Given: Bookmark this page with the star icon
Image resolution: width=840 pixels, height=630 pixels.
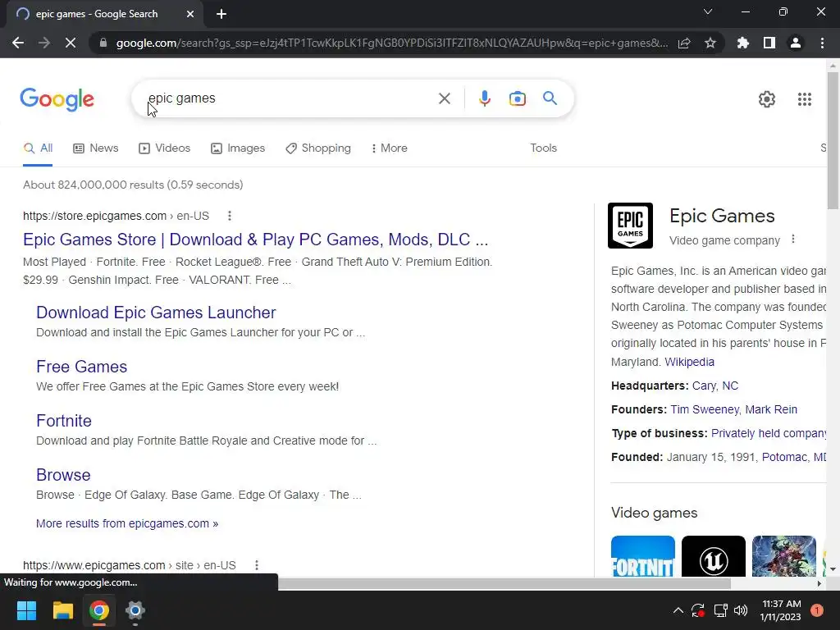Looking at the screenshot, I should click(x=710, y=43).
